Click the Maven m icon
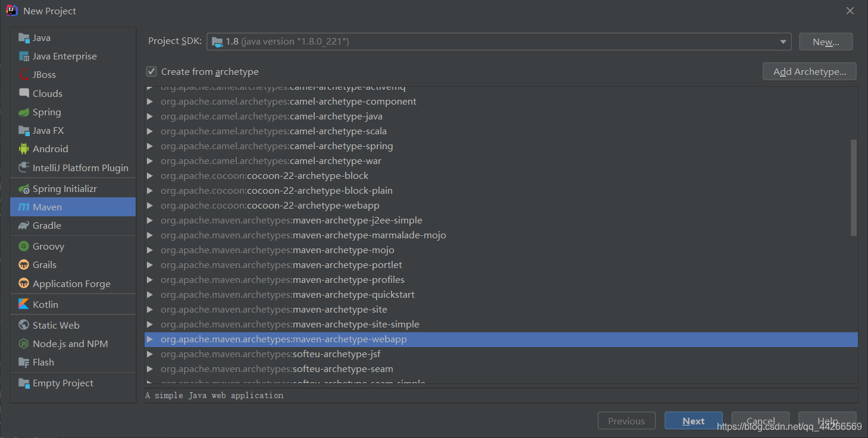 (24, 207)
